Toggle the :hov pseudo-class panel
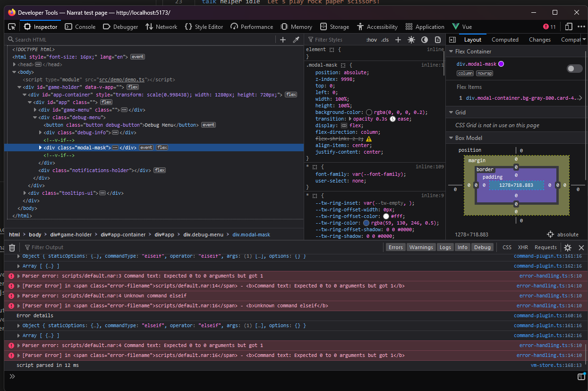The width and height of the screenshot is (588, 391). [372, 40]
